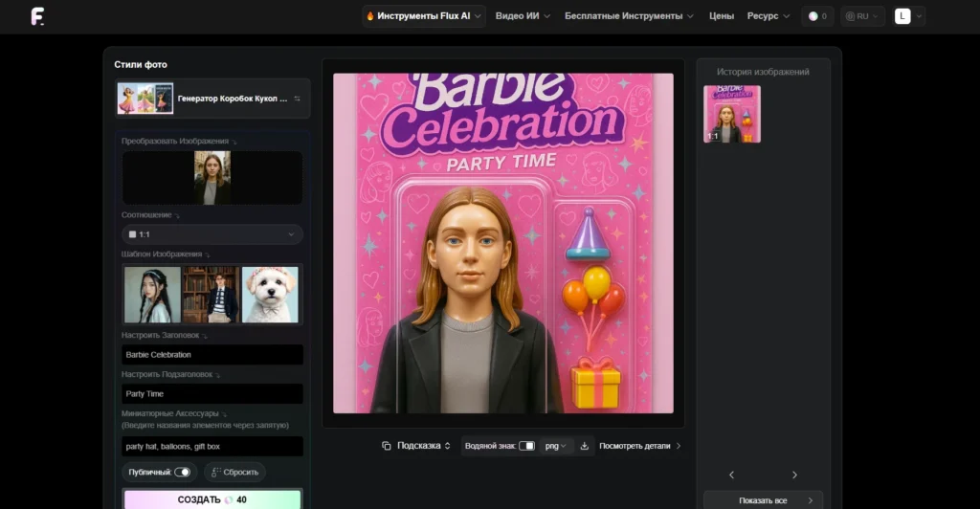The image size is (980, 509).
Task: Click info arrow beside Настроить Заголовок label
Action: tap(205, 336)
